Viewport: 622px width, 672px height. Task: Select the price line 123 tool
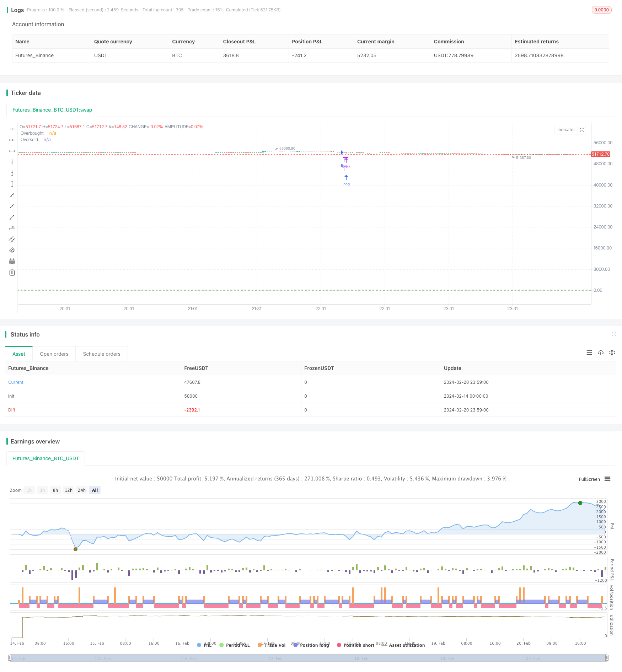coord(12,228)
